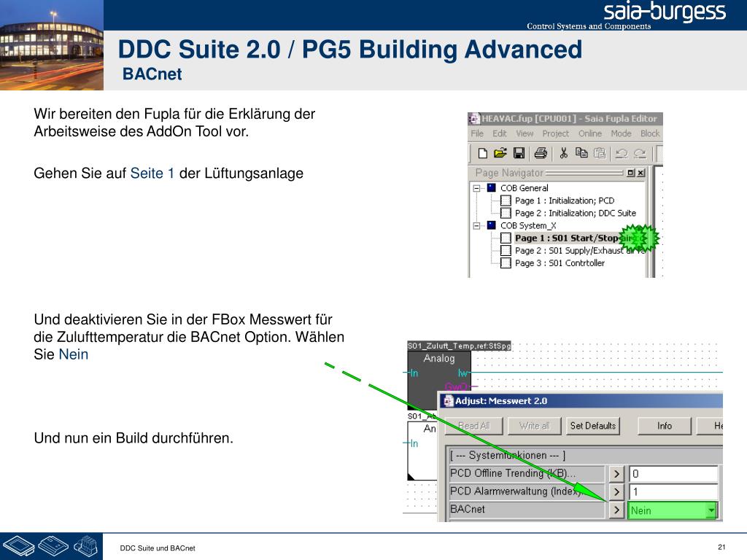Open the Edit menu
The image size is (747, 560).
point(499,133)
